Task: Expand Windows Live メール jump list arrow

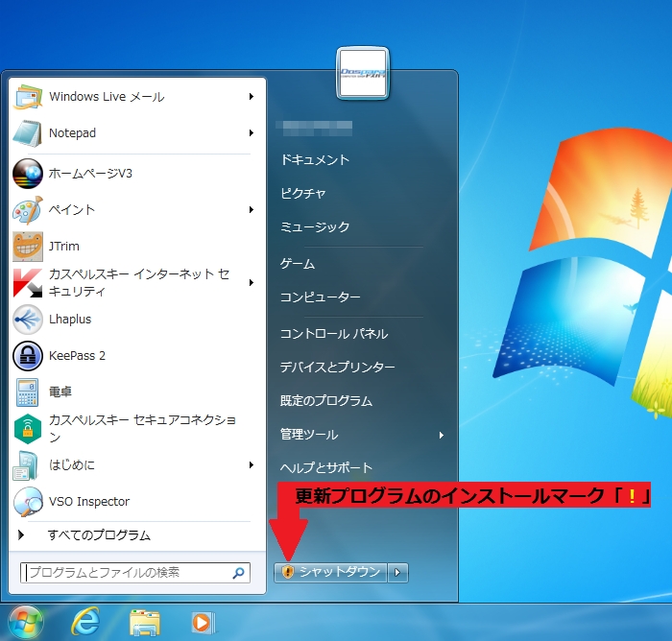Action: tap(252, 97)
